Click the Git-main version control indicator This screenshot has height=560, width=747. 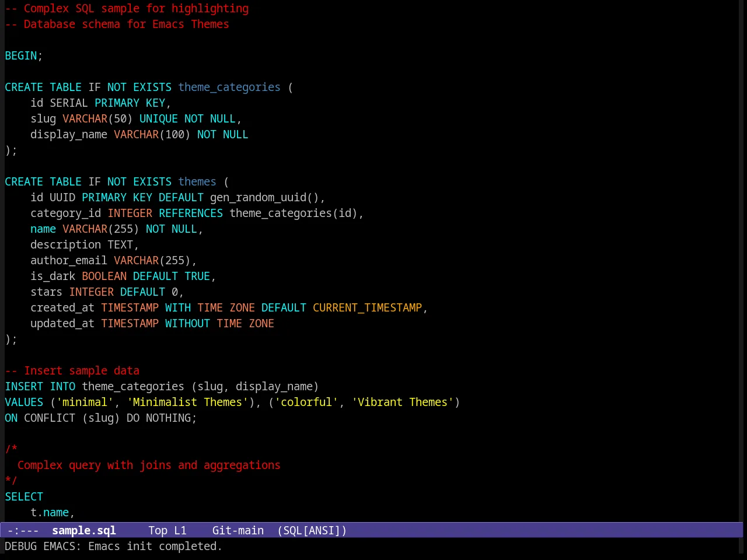[x=238, y=530]
